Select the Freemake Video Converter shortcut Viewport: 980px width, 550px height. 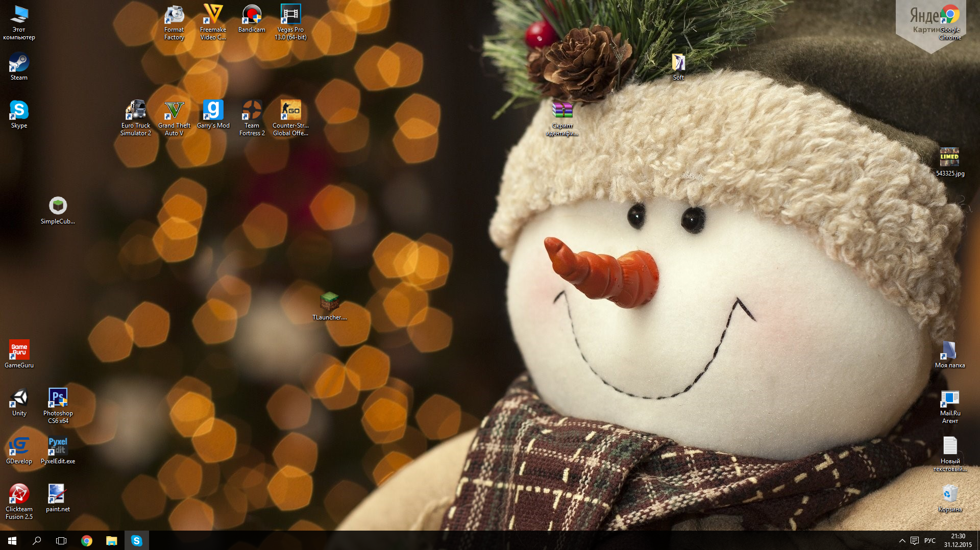point(213,22)
